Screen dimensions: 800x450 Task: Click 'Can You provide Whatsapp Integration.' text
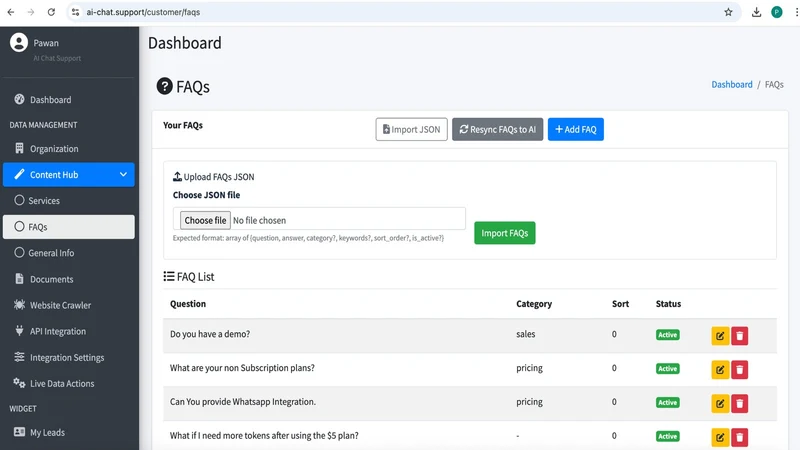243,402
